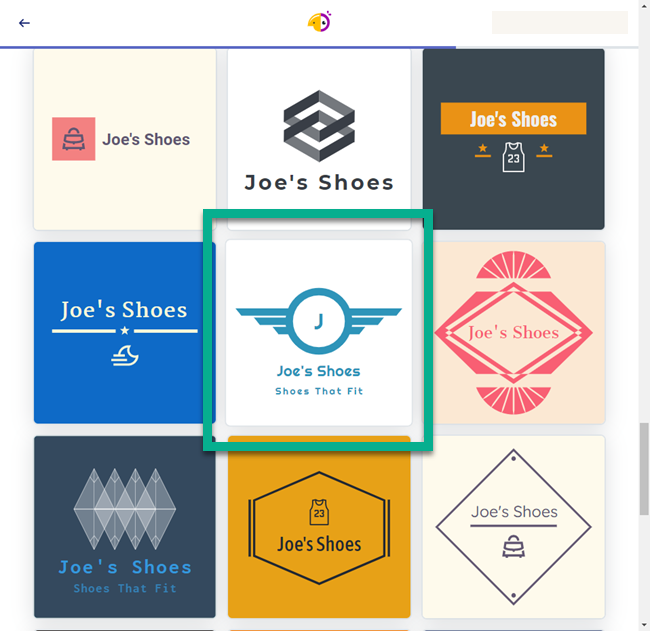Screen dimensions: 650x631
Task: Click the blank field at top right
Action: [560, 22]
